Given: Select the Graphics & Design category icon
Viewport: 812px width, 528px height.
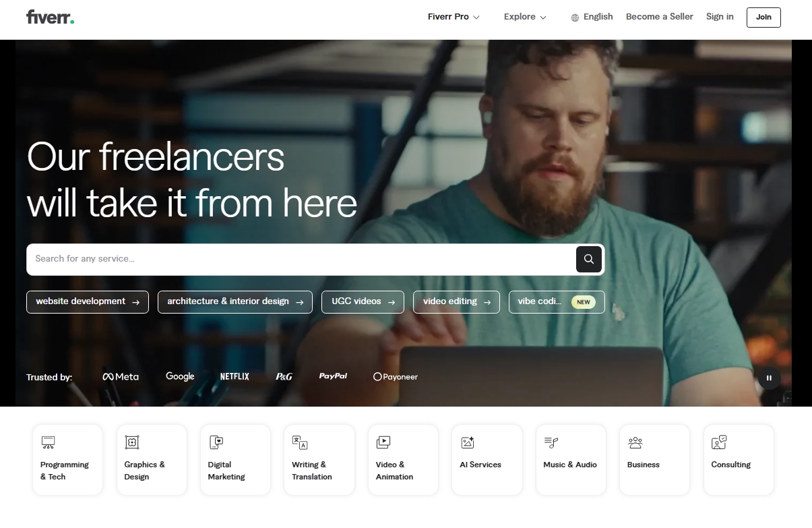Looking at the screenshot, I should pos(132,442).
